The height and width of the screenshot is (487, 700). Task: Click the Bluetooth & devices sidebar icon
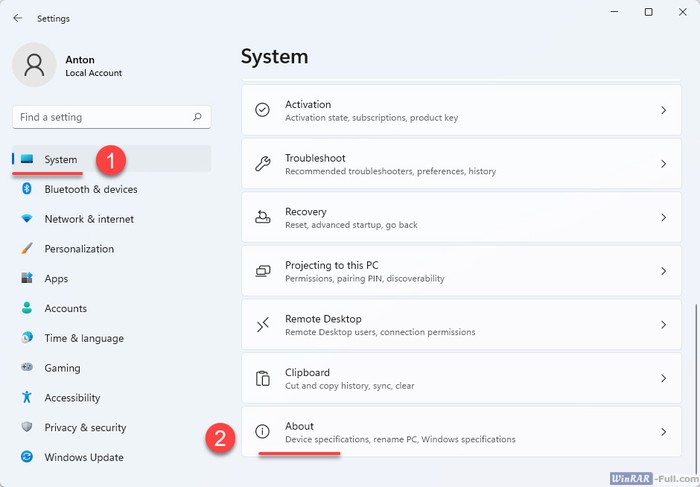(27, 189)
